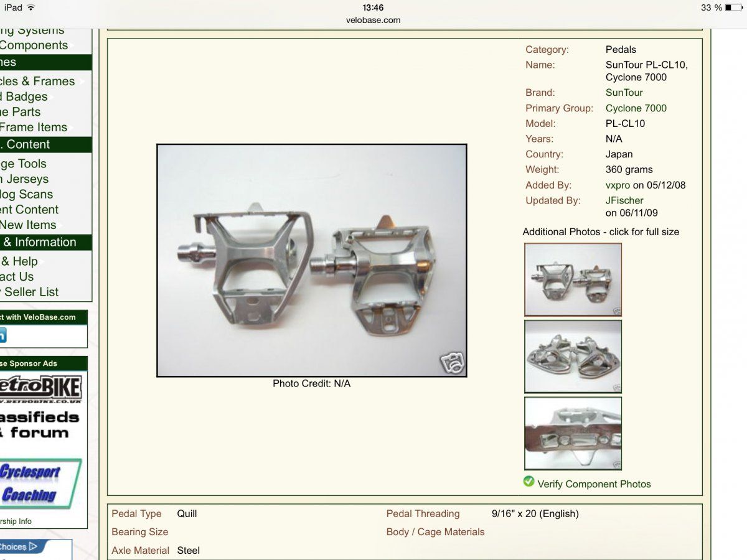The height and width of the screenshot is (560, 747).
Task: Open the Seller List sidebar item
Action: [31, 292]
